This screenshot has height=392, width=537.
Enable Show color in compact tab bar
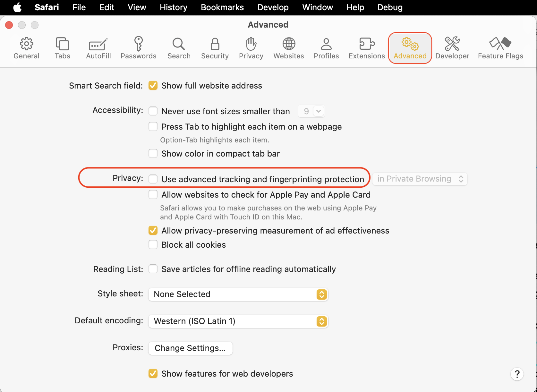153,154
